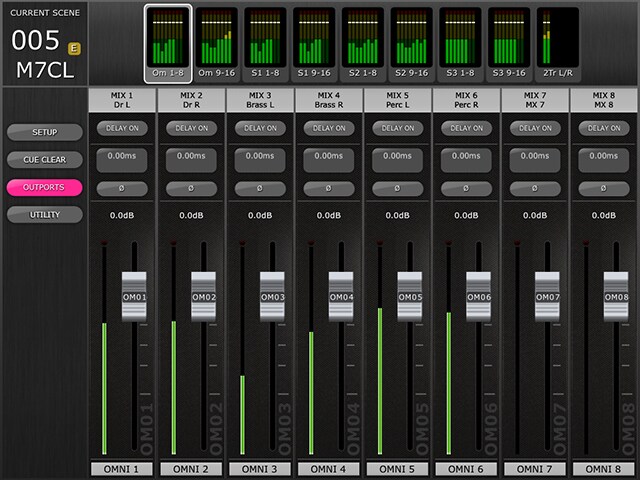Invert phase on MIX 5 output
Viewport: 640px width, 480px height.
tap(397, 188)
